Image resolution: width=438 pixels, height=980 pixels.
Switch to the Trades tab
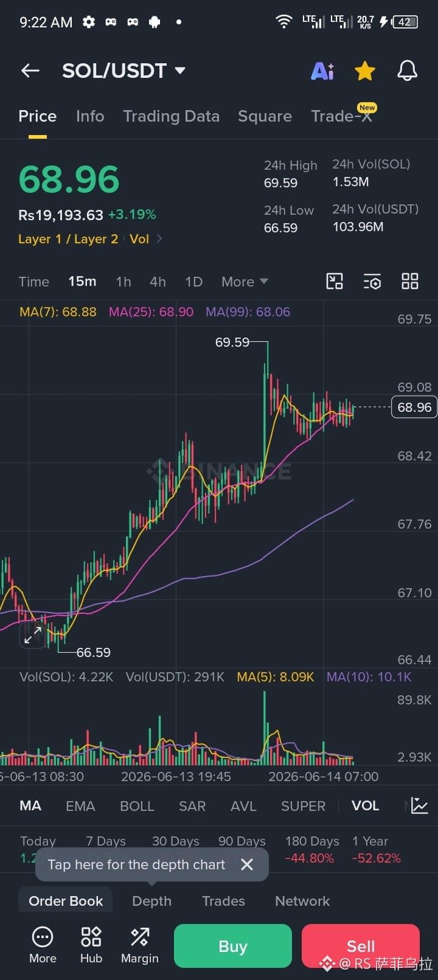click(223, 901)
